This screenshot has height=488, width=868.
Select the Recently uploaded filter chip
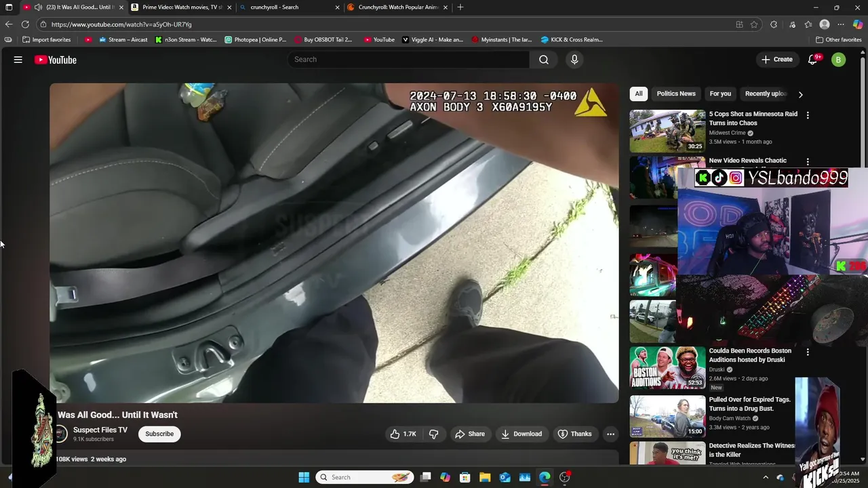(765, 94)
